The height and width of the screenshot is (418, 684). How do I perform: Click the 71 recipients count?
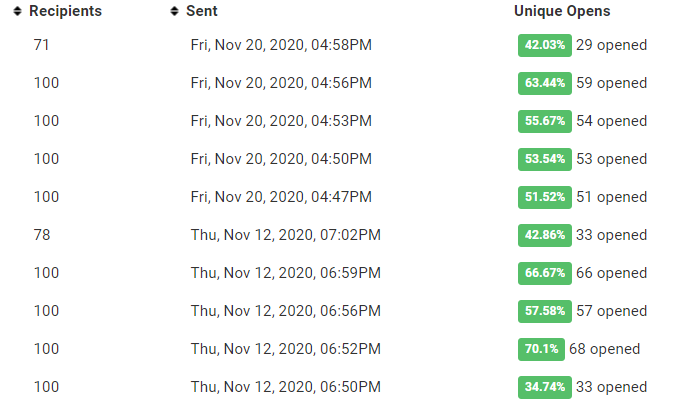[41, 45]
